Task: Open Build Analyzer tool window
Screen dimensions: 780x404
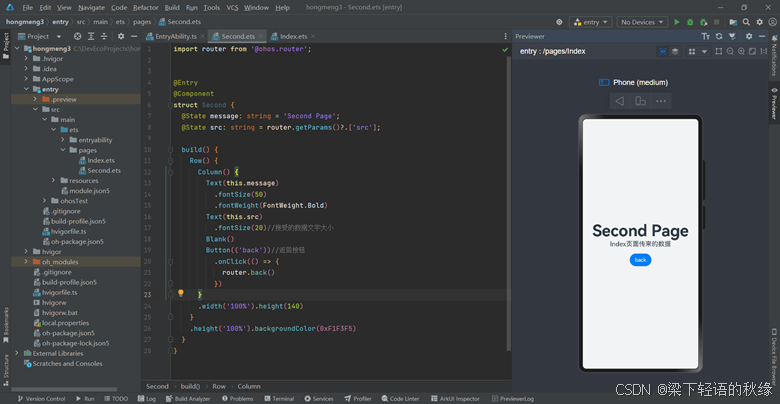Action: coord(189,399)
